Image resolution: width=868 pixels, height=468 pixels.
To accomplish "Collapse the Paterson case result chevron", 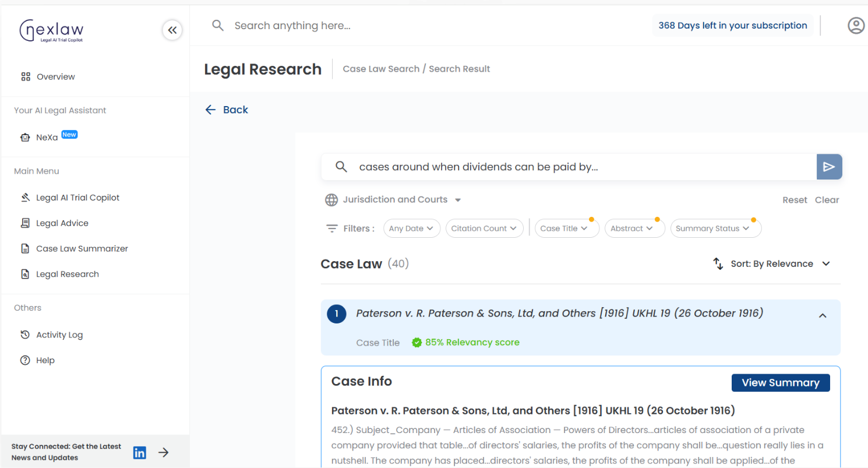I will (823, 315).
